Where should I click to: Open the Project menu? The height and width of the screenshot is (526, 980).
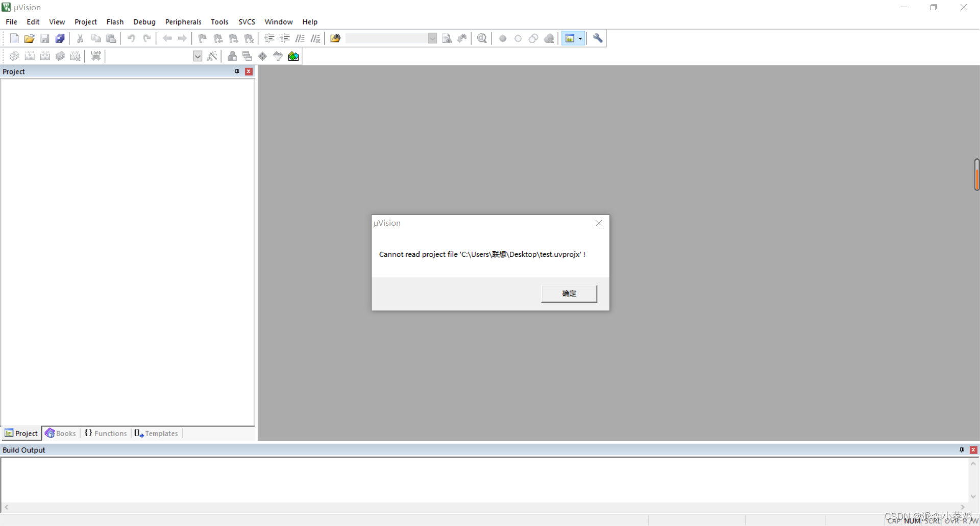point(86,22)
